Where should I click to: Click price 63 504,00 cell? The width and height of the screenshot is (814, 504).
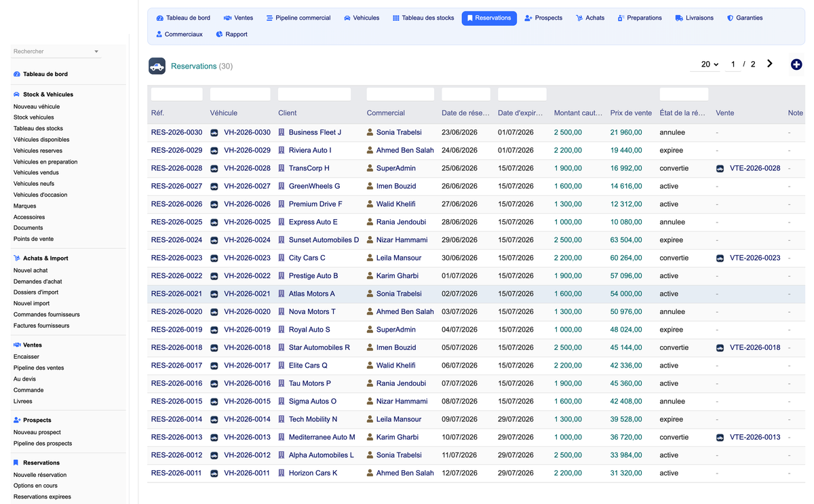click(626, 240)
